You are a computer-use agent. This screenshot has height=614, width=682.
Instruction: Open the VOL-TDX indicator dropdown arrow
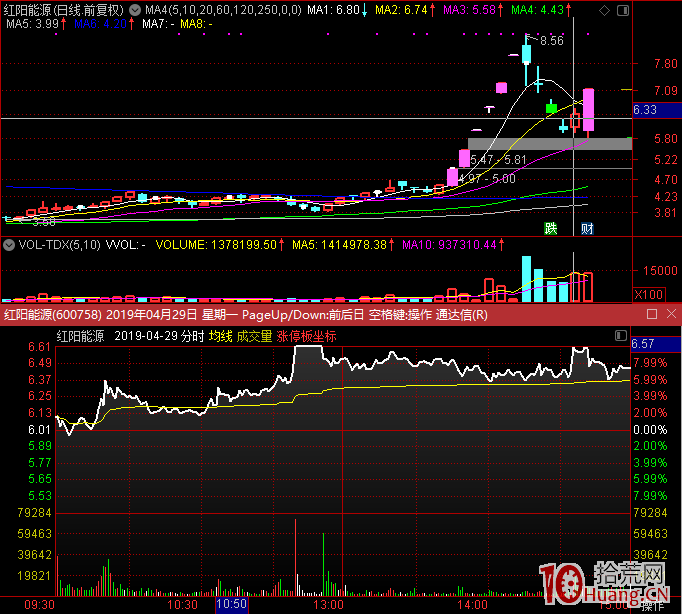[x=9, y=245]
